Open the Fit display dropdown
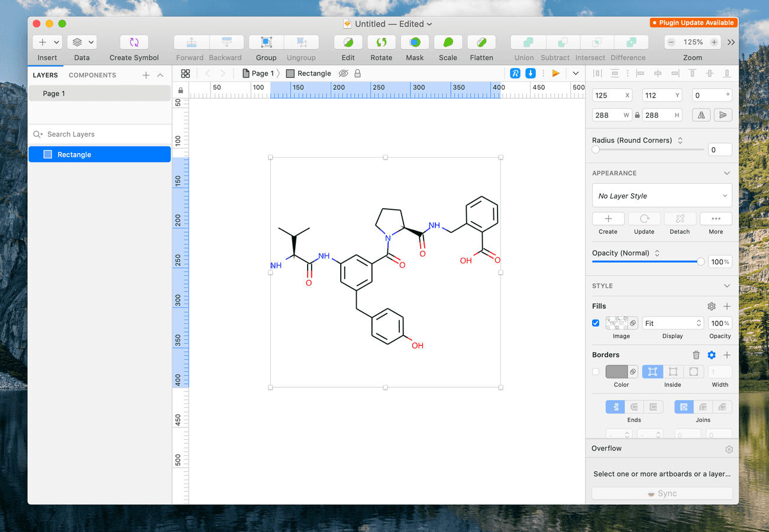 coord(673,323)
